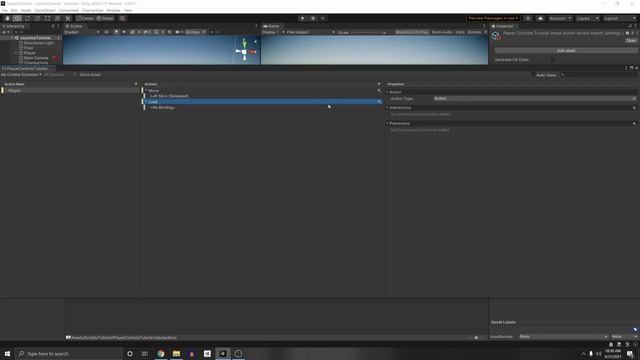Image resolution: width=640 pixels, height=360 pixels.
Task: Add binding plus icon on Look row
Action: (379, 102)
